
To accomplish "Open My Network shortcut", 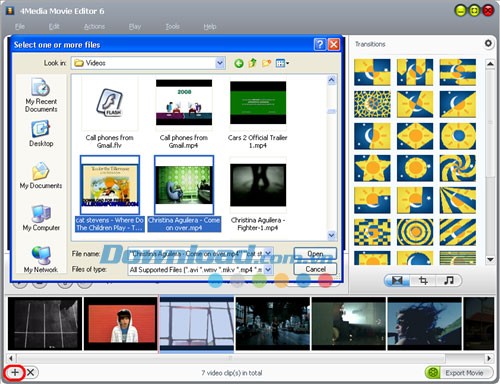I will (x=41, y=260).
